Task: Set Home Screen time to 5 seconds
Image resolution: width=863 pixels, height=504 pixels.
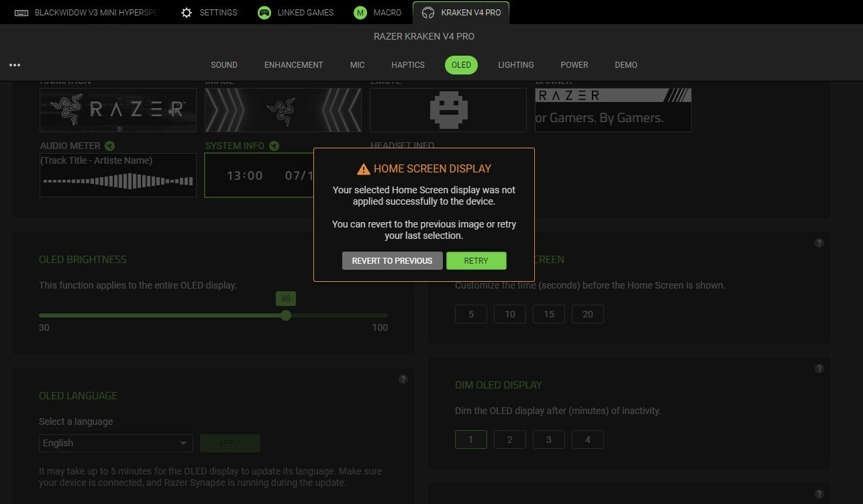Action: point(471,314)
